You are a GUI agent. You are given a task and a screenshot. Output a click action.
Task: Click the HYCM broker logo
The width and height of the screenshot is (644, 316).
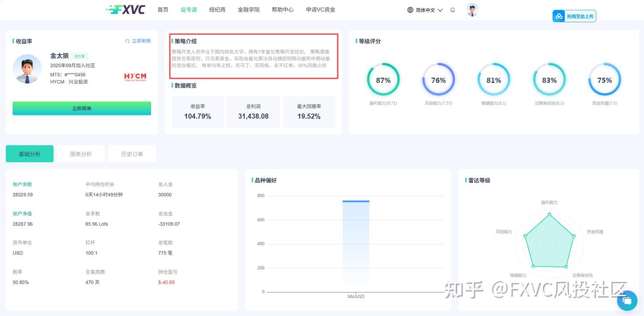(x=135, y=77)
